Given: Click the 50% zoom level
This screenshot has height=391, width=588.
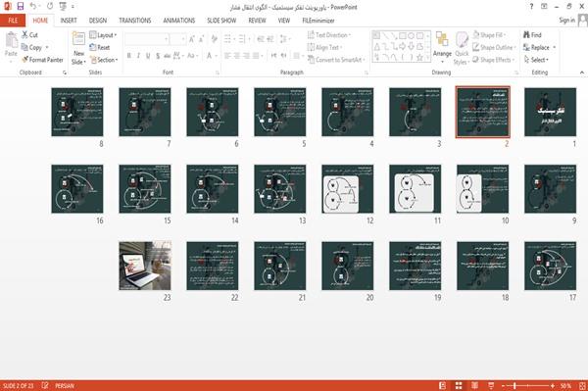Looking at the screenshot, I should pyautogui.click(x=565, y=386).
